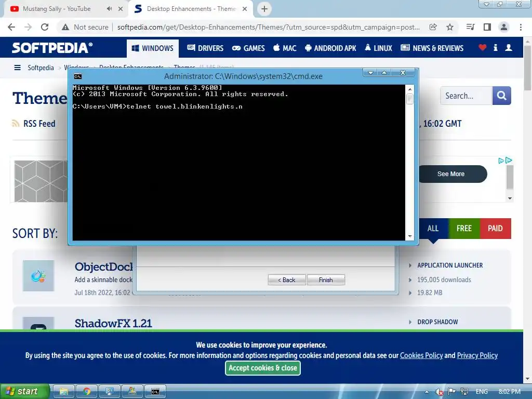Screen dimensions: 532x399
Task: Open the ObjectDock listing title
Action: pyautogui.click(x=104, y=267)
